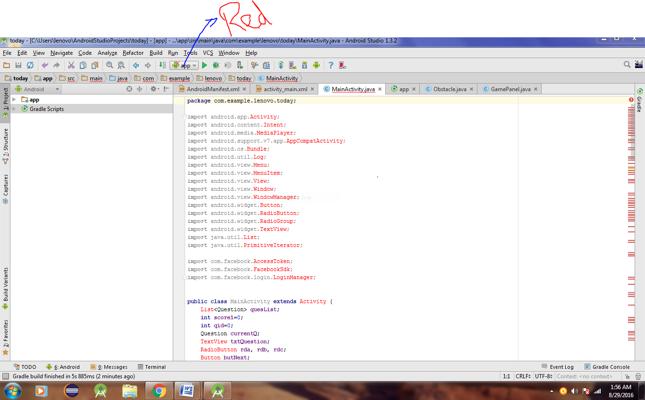Open the AVD Manager icon
The width and height of the screenshot is (645, 400).
pos(292,65)
